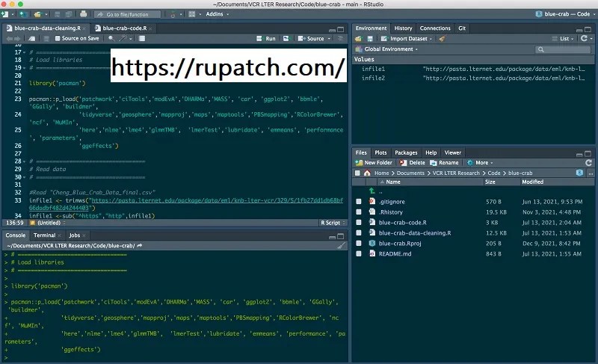The height and width of the screenshot is (364, 598).
Task: Clear the environment with the broom icon
Action: [442, 39]
